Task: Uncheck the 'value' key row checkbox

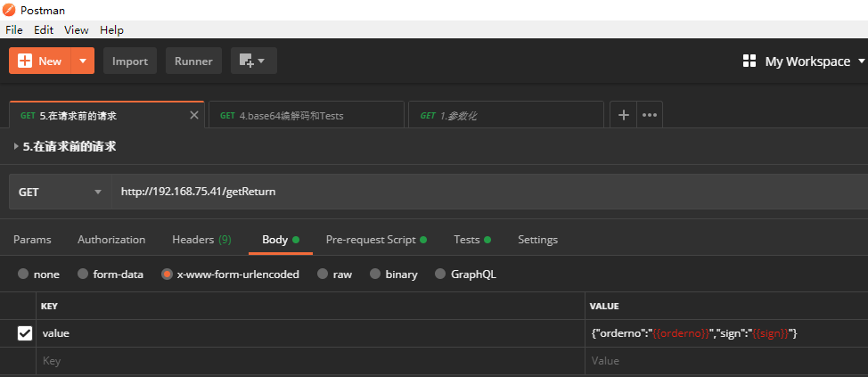Action: click(25, 333)
